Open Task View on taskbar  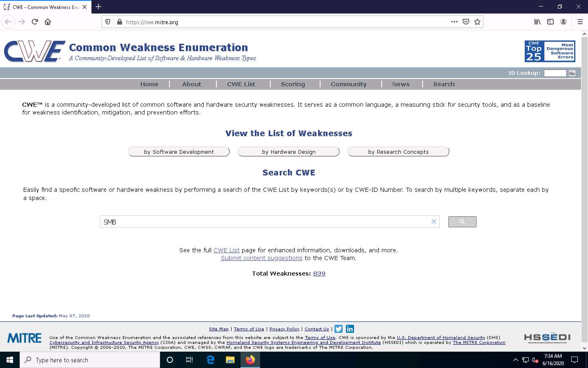189,360
